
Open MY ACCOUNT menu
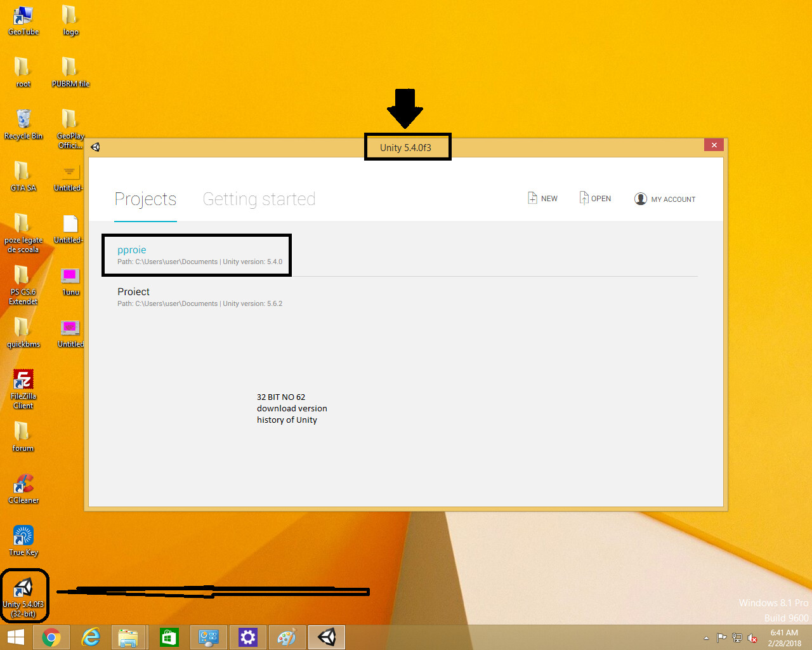coord(665,199)
